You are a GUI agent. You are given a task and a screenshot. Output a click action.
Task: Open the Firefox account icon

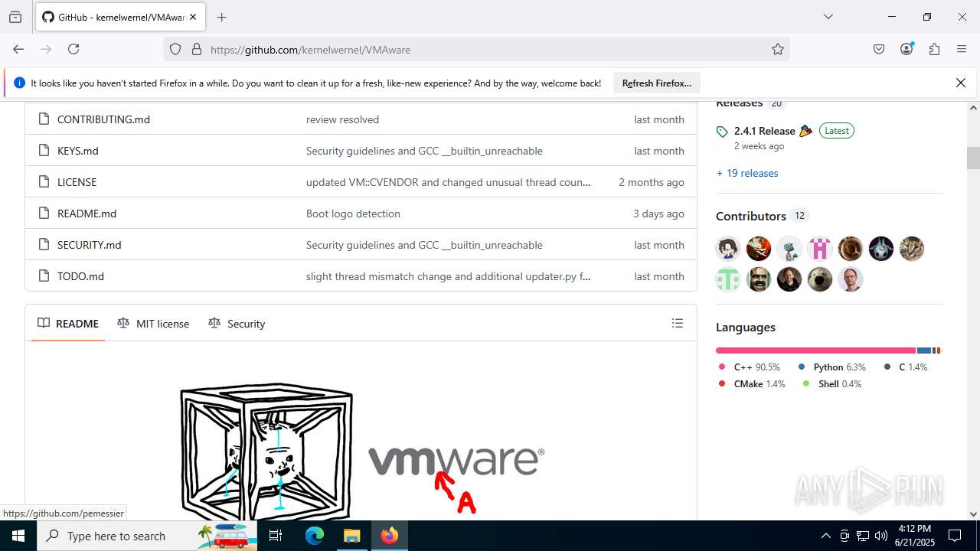[x=906, y=49]
